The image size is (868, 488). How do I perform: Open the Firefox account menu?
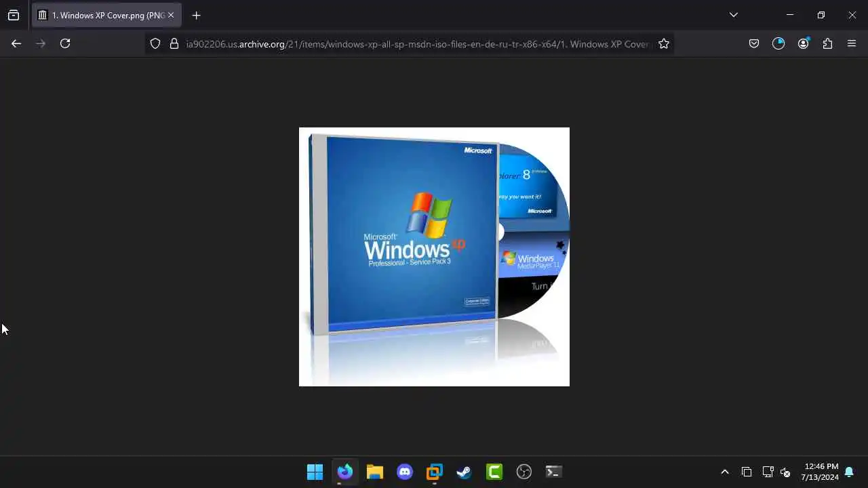coord(804,43)
